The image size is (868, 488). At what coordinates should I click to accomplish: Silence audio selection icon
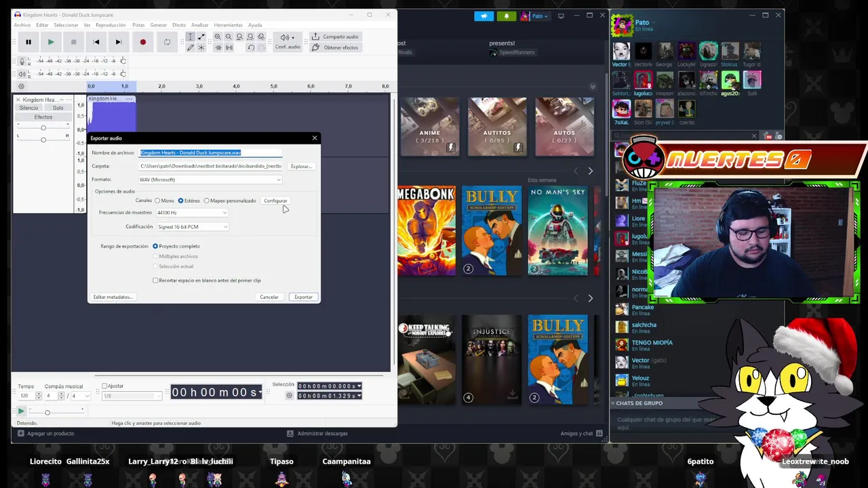coord(229,47)
